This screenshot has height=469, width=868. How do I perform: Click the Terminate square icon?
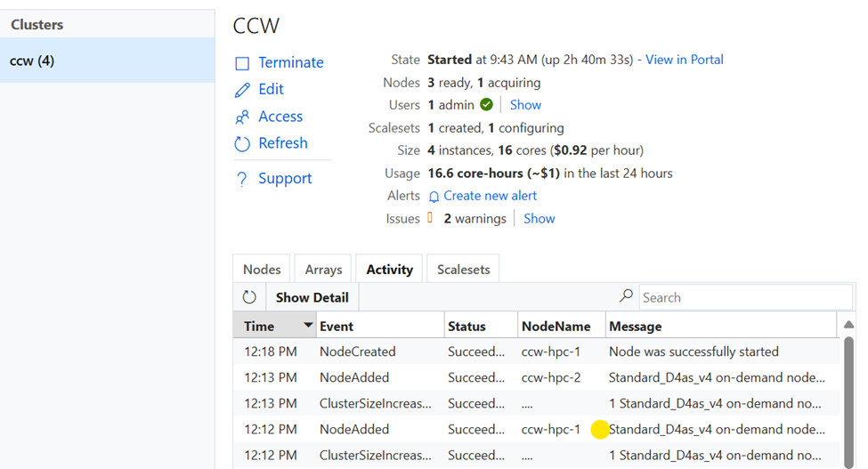pos(242,63)
